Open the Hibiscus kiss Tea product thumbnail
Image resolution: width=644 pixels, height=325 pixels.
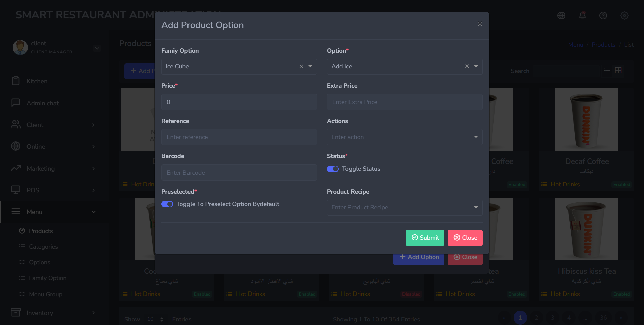(x=586, y=229)
